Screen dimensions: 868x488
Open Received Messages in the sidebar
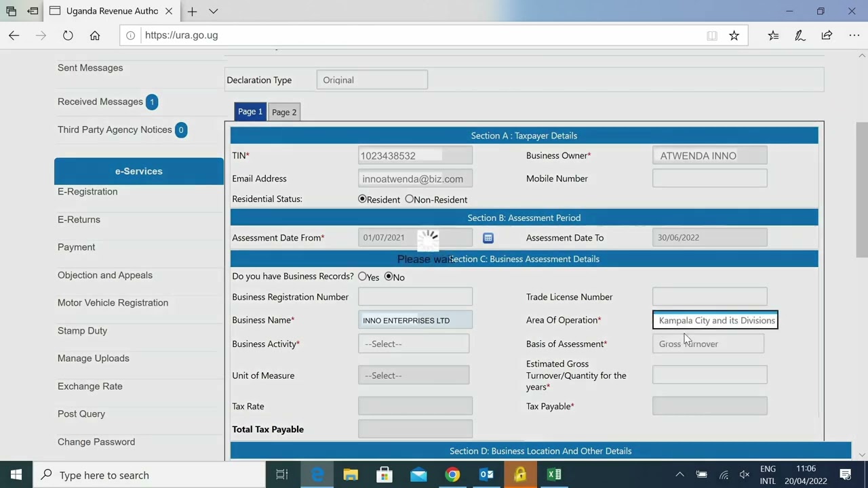tap(100, 102)
